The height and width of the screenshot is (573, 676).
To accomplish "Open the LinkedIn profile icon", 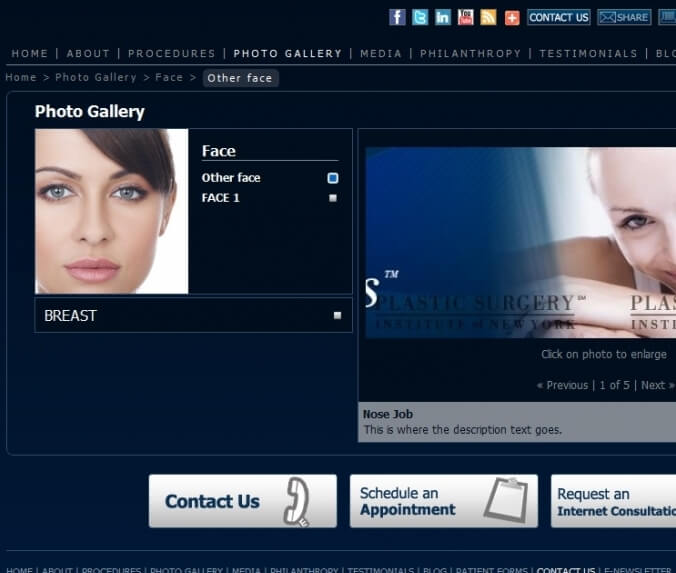I will pyautogui.click(x=443, y=17).
